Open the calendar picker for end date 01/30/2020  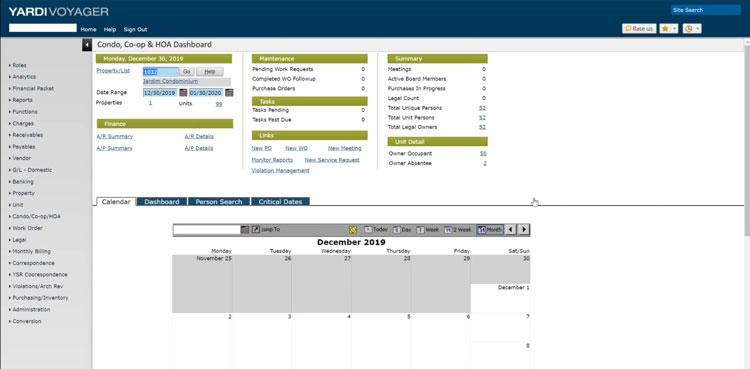(x=229, y=93)
